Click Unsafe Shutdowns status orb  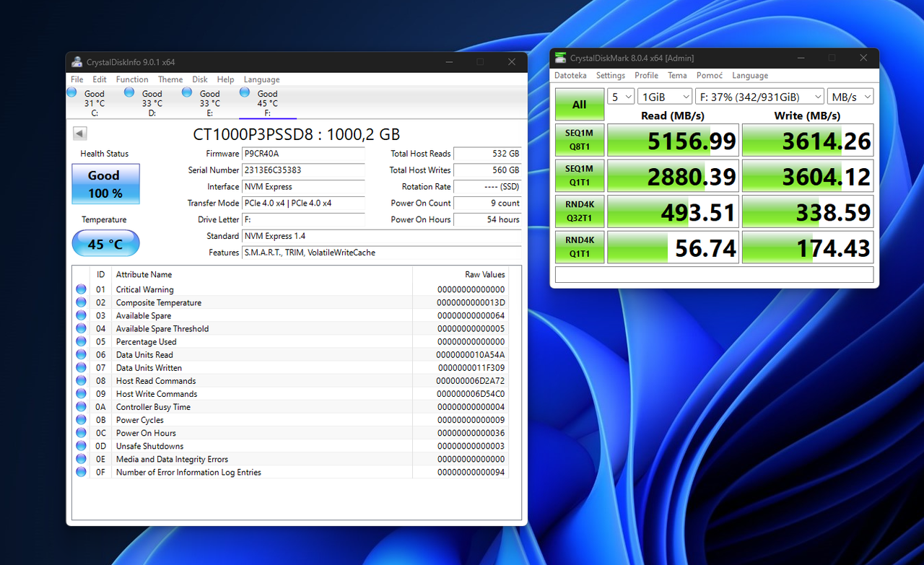81,446
